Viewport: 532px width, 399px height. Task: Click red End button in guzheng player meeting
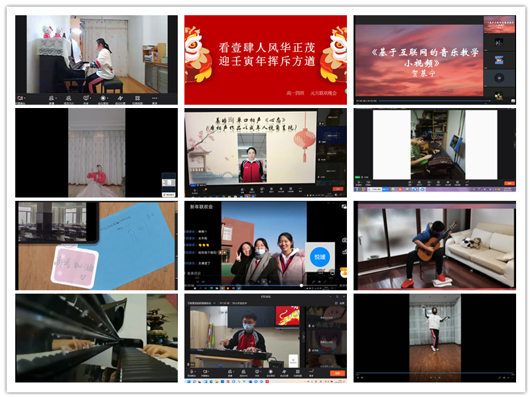[x=508, y=183]
